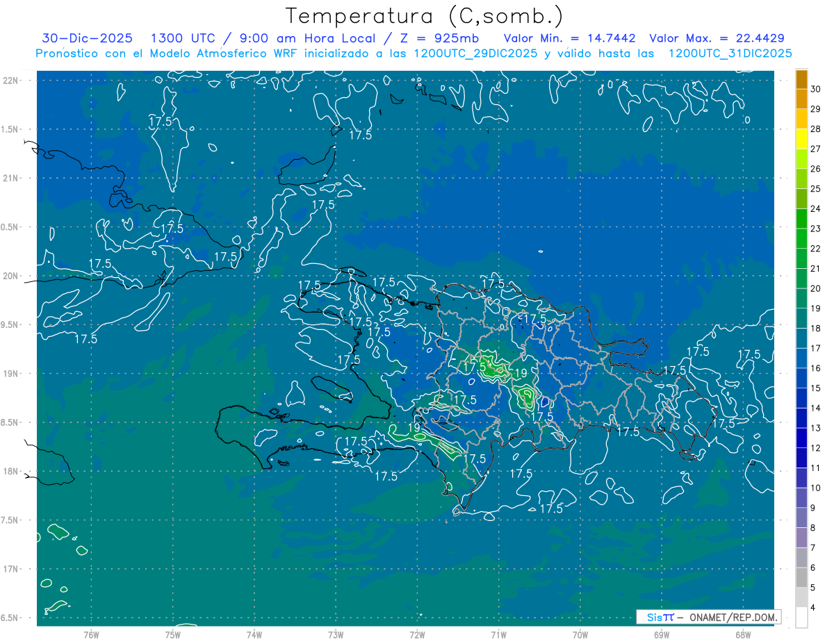
Task: Click the "17N" latitude axis label
Action: [x=11, y=569]
